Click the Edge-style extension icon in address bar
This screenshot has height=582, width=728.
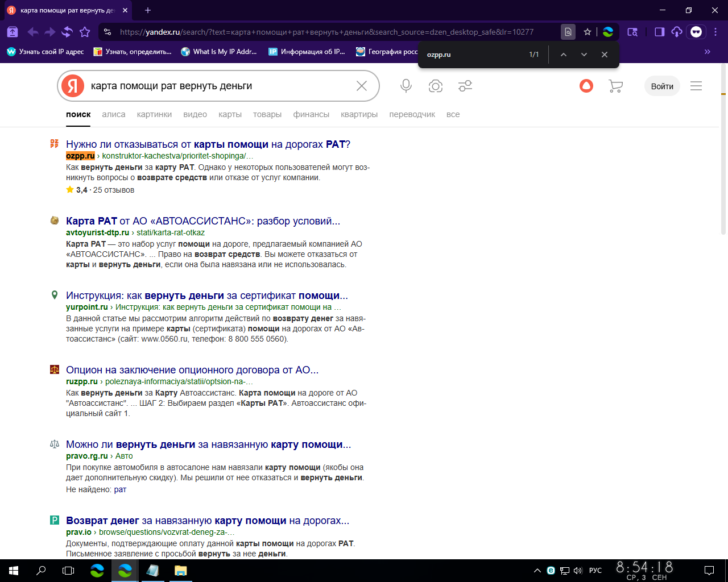pyautogui.click(x=608, y=32)
